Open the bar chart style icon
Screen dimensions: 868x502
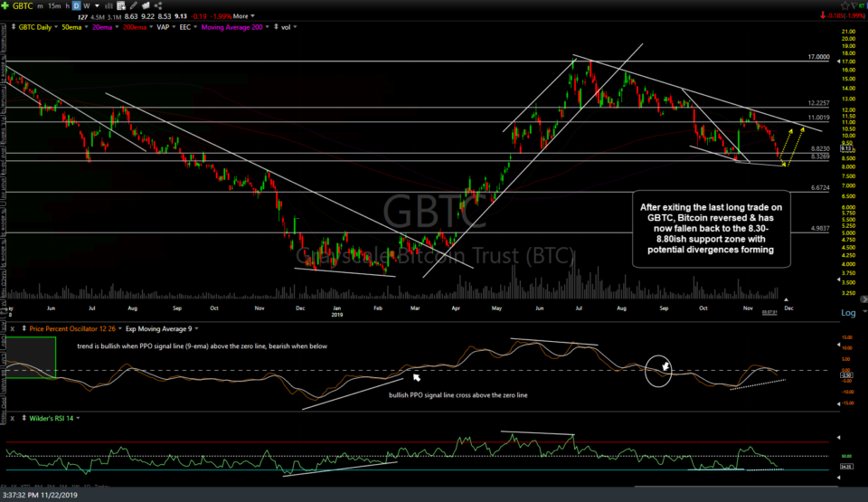click(x=108, y=5)
